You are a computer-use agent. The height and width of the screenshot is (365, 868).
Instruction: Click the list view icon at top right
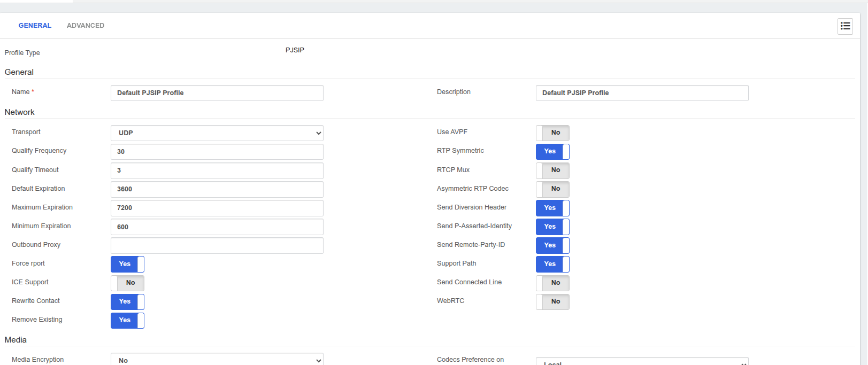pyautogui.click(x=845, y=26)
